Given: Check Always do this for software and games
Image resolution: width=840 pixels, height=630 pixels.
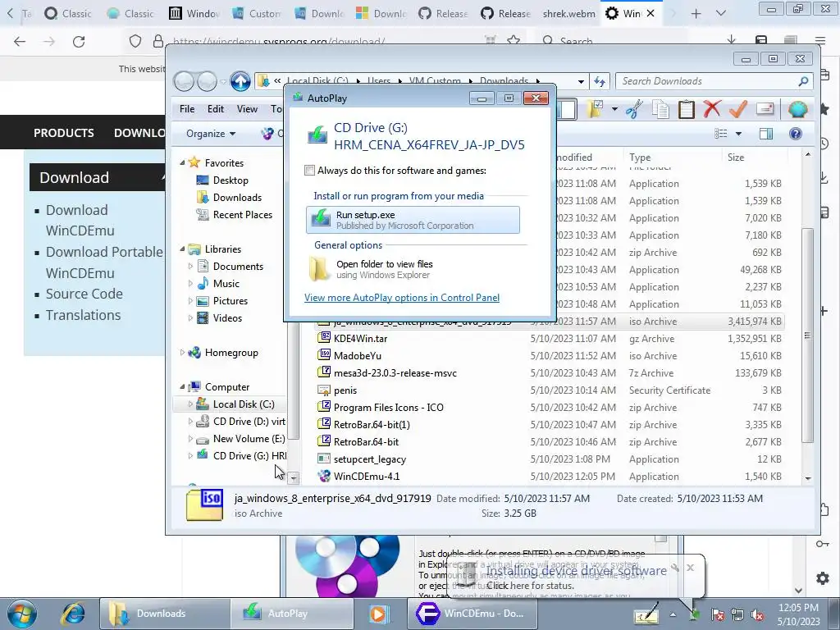Looking at the screenshot, I should pos(309,171).
